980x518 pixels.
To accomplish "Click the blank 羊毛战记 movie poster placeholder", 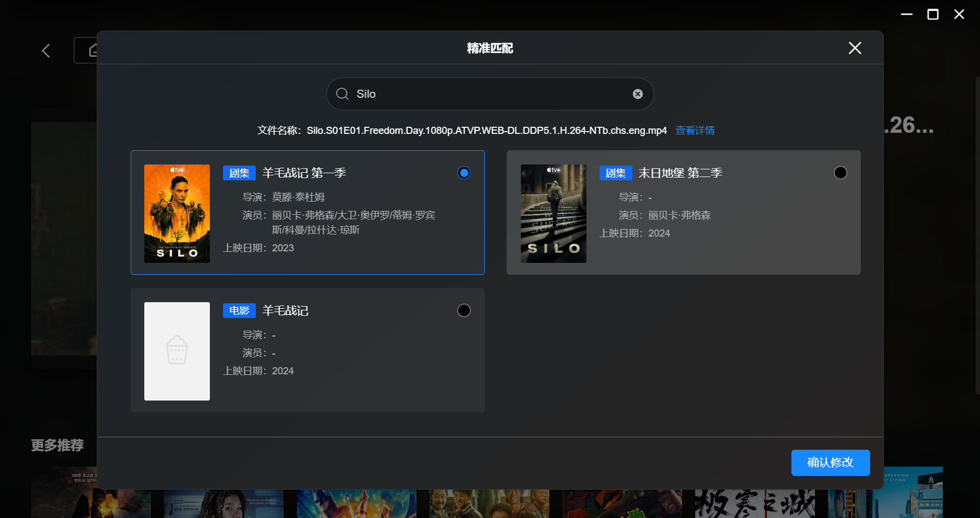I will pyautogui.click(x=177, y=351).
